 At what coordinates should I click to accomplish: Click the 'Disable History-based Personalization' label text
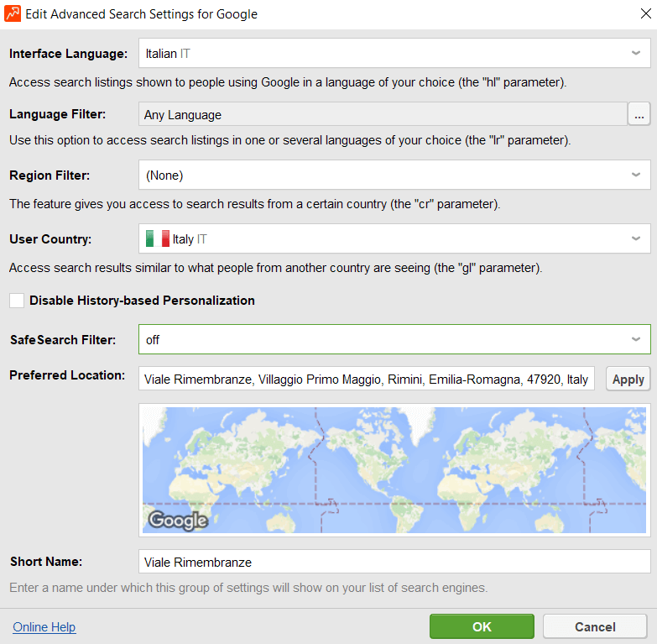tap(142, 301)
